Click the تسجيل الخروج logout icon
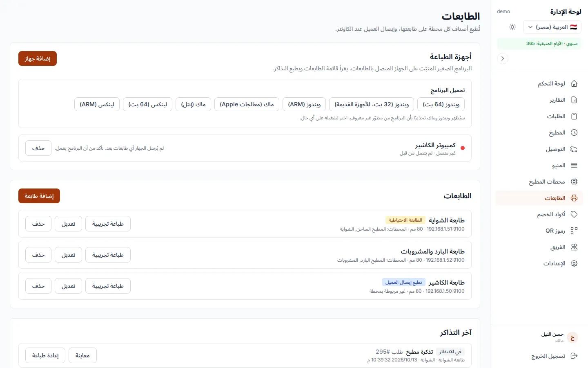The height and width of the screenshot is (368, 588). point(574,356)
